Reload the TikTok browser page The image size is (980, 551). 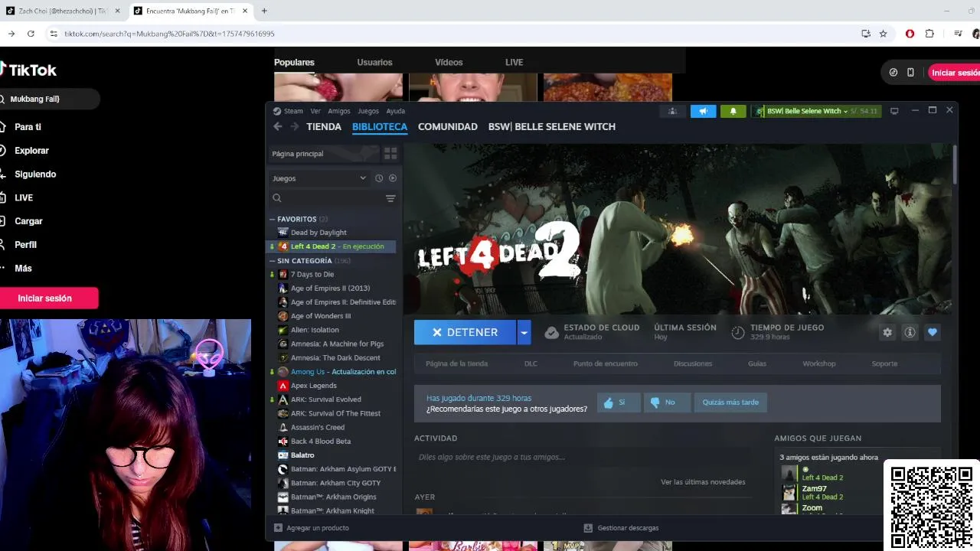[x=31, y=34]
